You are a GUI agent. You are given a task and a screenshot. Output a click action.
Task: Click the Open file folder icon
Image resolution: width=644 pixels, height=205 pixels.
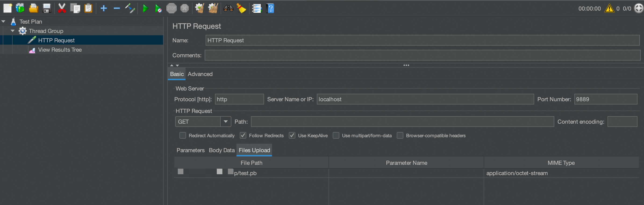pos(33,8)
